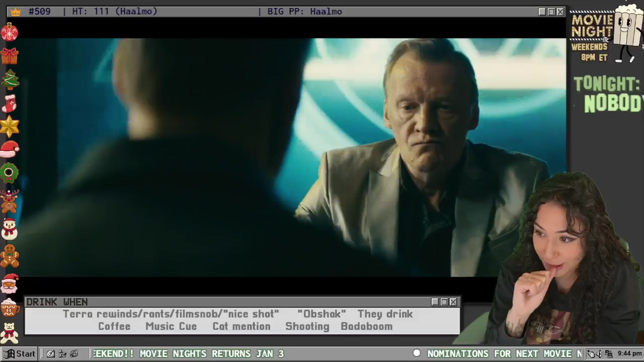Click the 'Music Cue' drink rule
Viewport: 644px width, 362px height.
pyautogui.click(x=171, y=326)
